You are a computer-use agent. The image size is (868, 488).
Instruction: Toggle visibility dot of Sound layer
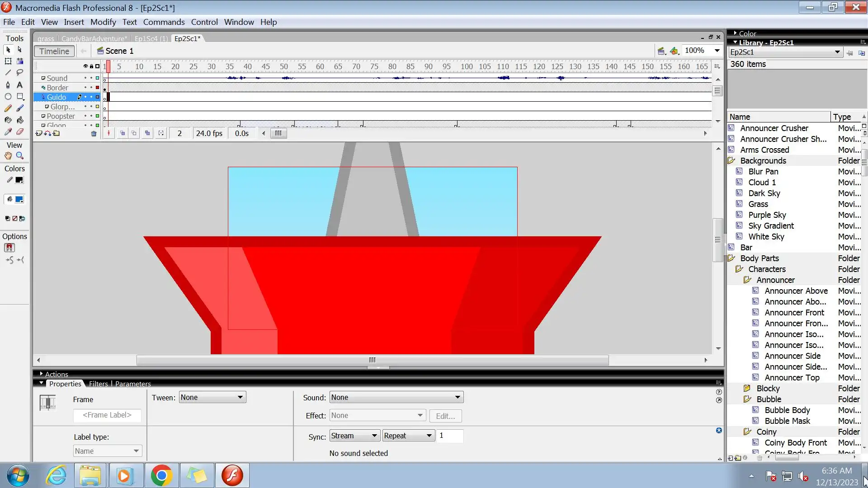[x=85, y=78]
